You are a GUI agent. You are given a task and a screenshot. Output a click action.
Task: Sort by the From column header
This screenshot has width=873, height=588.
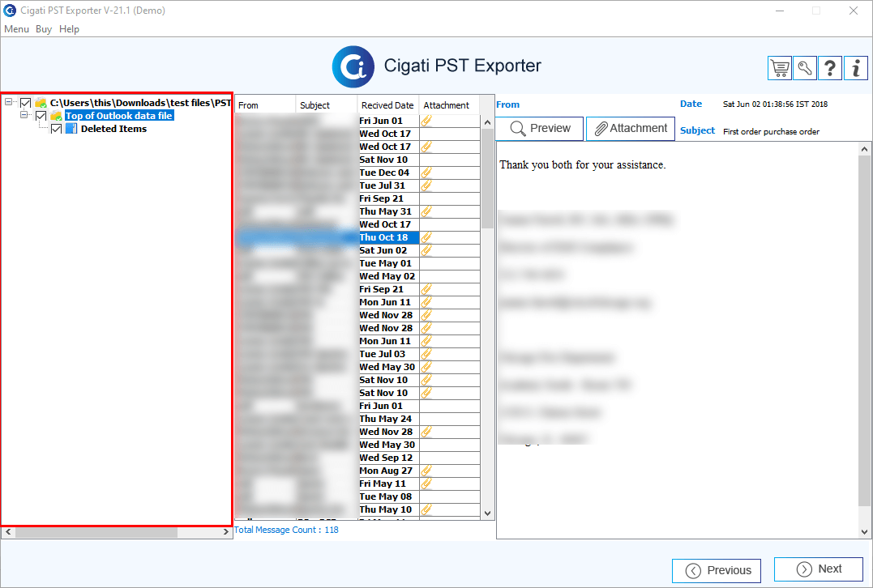tap(265, 105)
